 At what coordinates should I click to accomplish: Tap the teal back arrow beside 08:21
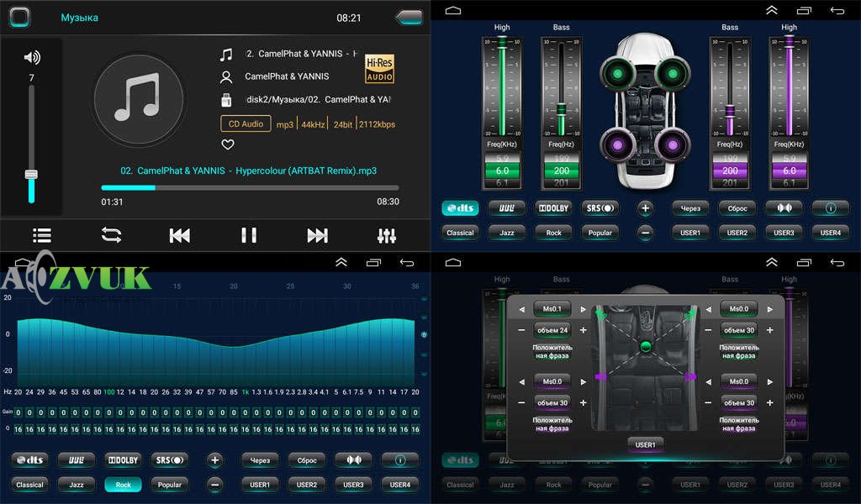409,18
